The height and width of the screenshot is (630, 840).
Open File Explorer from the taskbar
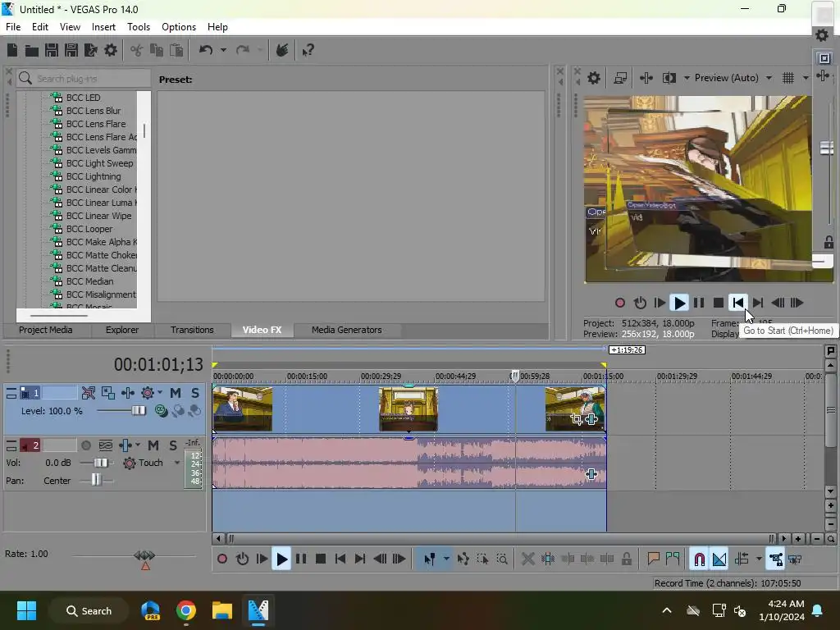(221, 610)
